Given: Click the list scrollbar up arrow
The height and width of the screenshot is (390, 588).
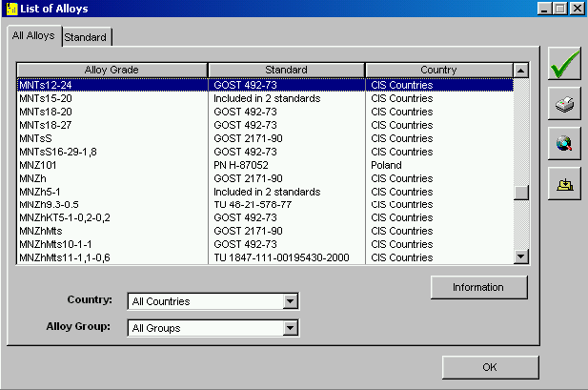Looking at the screenshot, I should point(521,71).
